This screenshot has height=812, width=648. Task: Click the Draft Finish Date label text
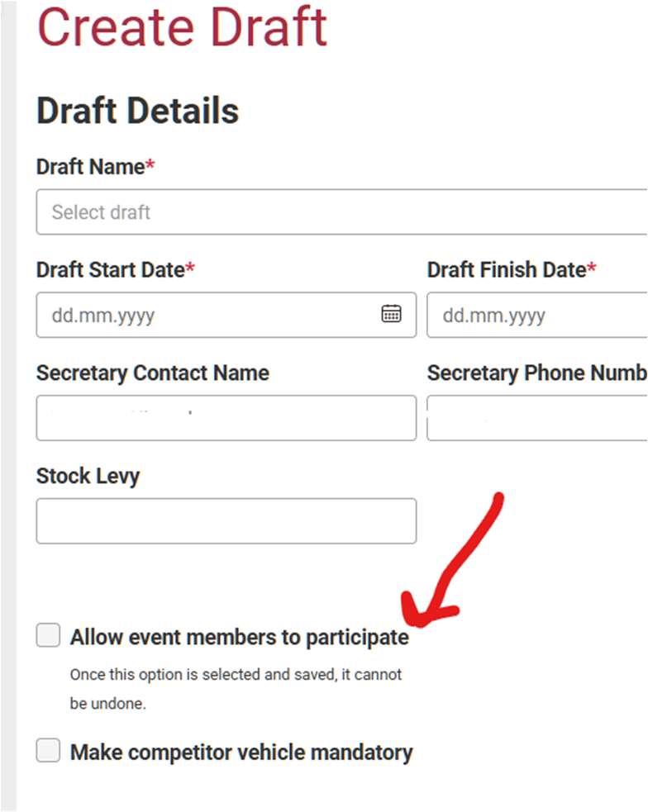click(506, 270)
